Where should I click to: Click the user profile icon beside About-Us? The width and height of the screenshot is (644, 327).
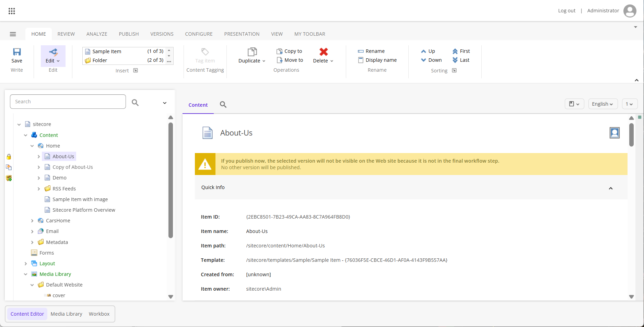coord(614,133)
